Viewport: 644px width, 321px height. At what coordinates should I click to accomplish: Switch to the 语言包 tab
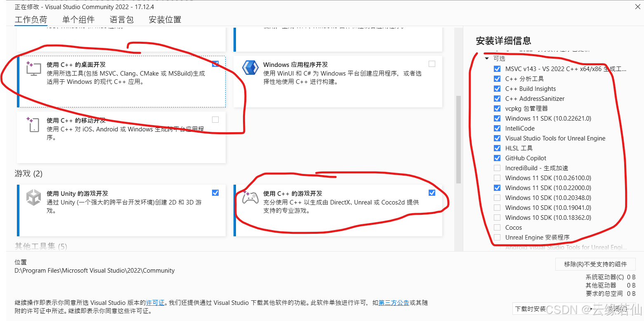tap(122, 19)
